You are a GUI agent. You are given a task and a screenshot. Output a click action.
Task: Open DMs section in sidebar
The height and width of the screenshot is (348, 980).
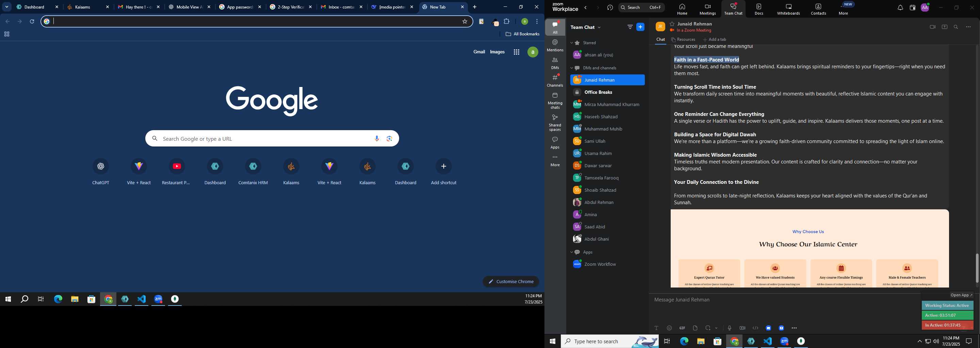(x=555, y=63)
